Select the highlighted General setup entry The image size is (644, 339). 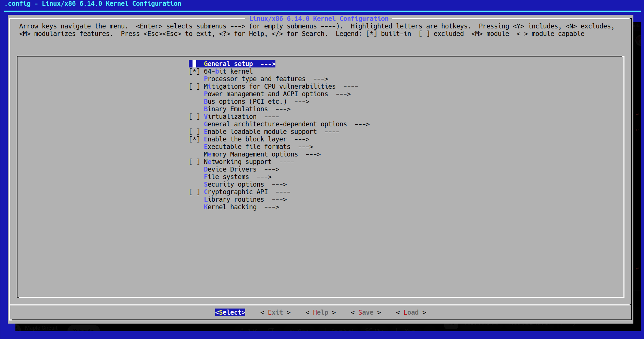(x=232, y=64)
